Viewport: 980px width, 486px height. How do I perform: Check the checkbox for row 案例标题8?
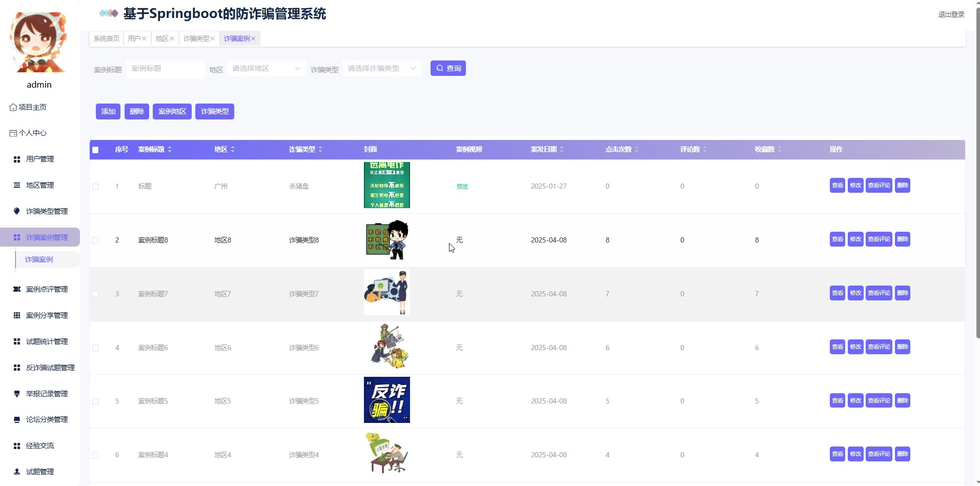(95, 240)
